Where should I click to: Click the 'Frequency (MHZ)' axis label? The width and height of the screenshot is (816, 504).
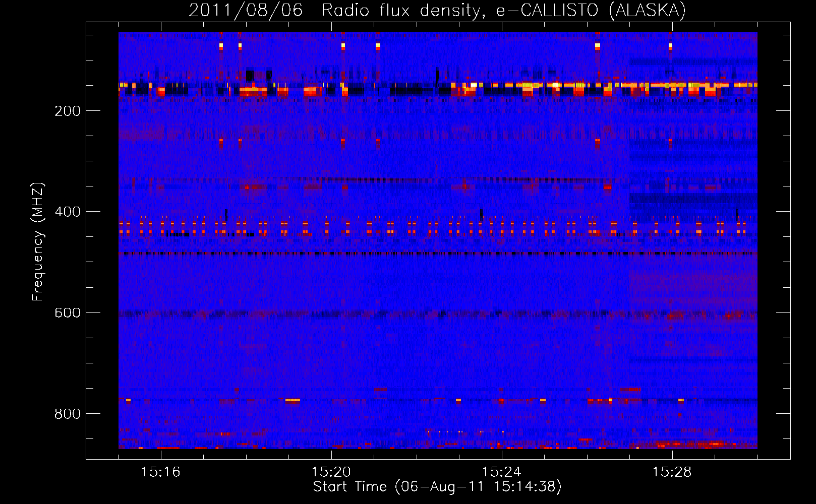tap(38, 242)
